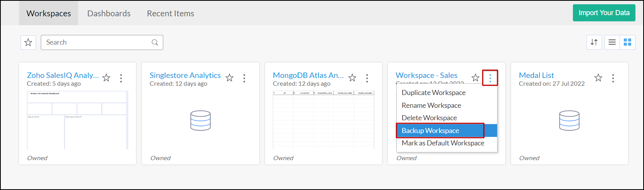Open the sort order button
This screenshot has height=190, width=644.
click(594, 42)
